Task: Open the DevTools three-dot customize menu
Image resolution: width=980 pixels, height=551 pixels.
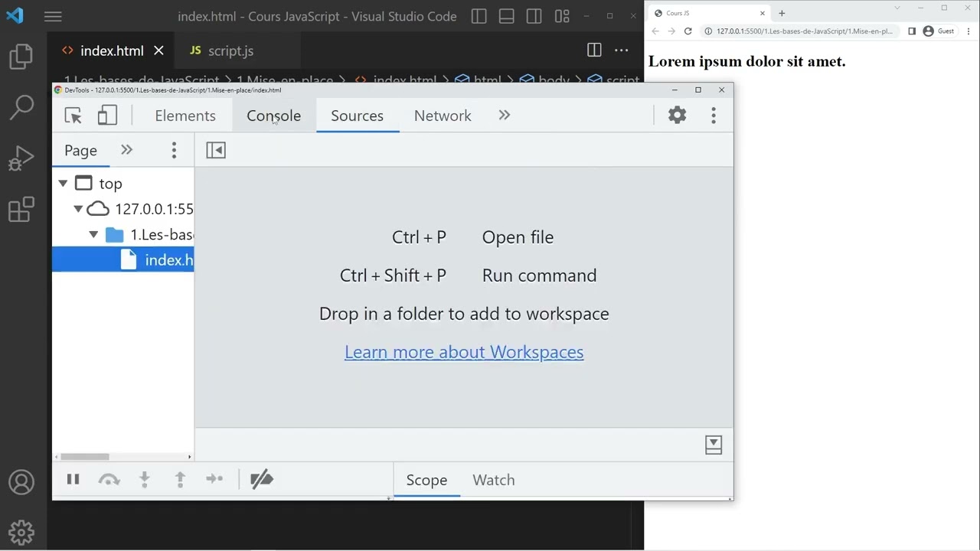Action: (714, 116)
